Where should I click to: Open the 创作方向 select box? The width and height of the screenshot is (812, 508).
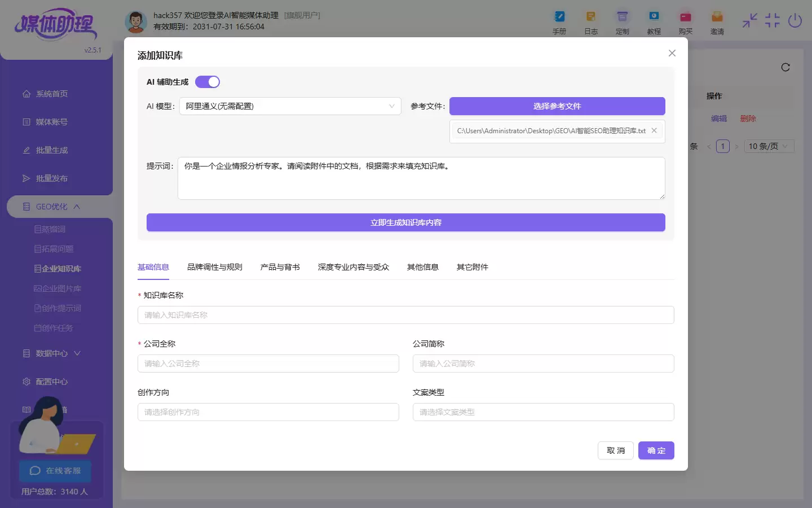point(268,412)
